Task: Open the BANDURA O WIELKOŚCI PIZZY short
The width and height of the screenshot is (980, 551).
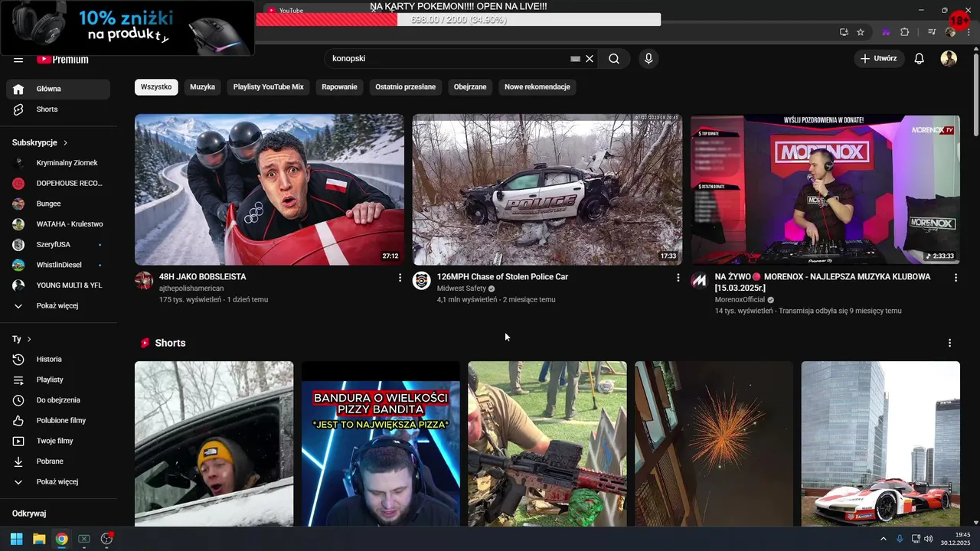Action: pyautogui.click(x=381, y=444)
